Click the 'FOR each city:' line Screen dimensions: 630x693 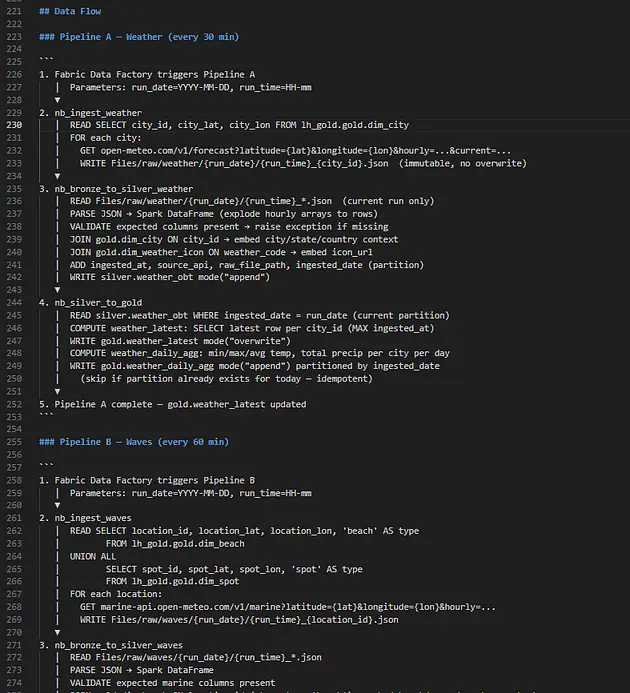[106, 138]
